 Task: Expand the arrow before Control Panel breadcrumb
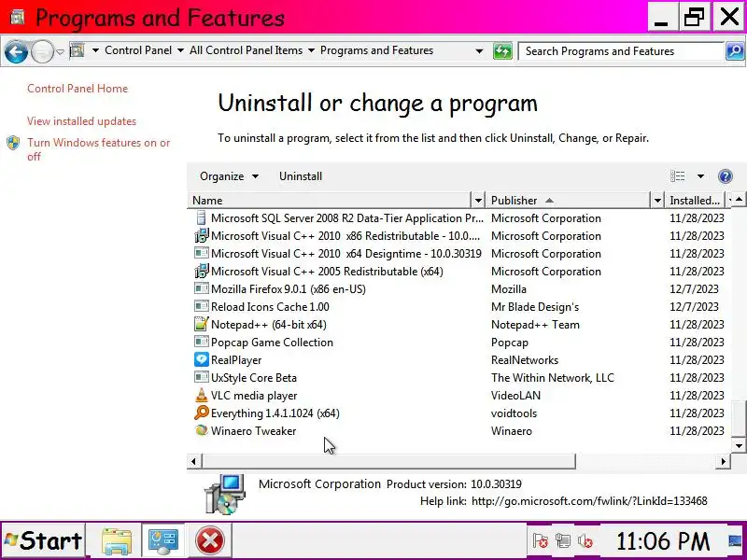[x=96, y=50]
